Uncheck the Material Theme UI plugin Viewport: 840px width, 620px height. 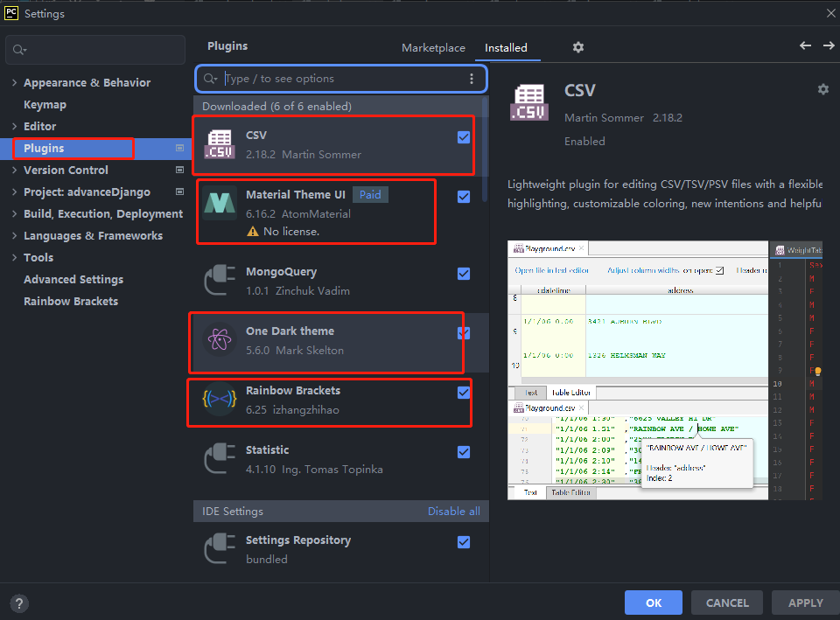pyautogui.click(x=464, y=197)
